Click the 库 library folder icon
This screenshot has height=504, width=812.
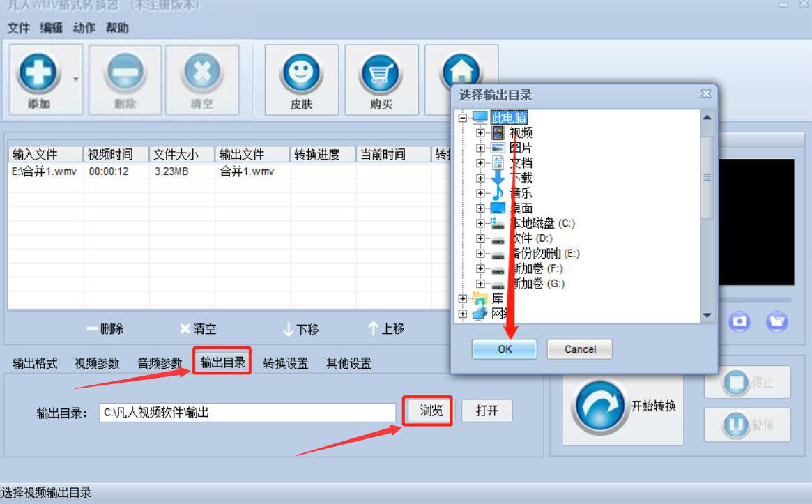click(x=480, y=299)
